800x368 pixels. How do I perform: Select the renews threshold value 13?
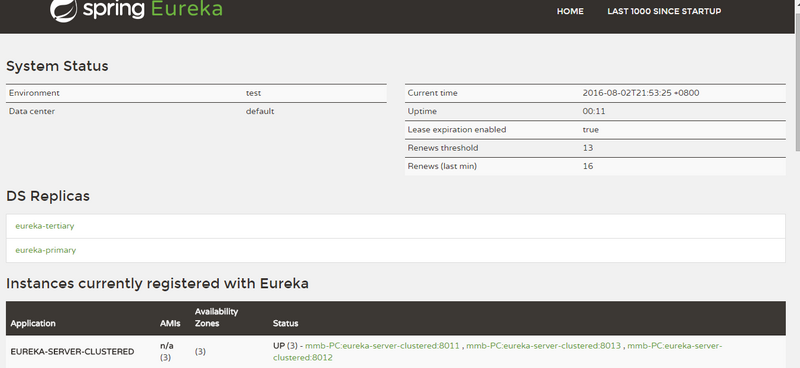[588, 148]
